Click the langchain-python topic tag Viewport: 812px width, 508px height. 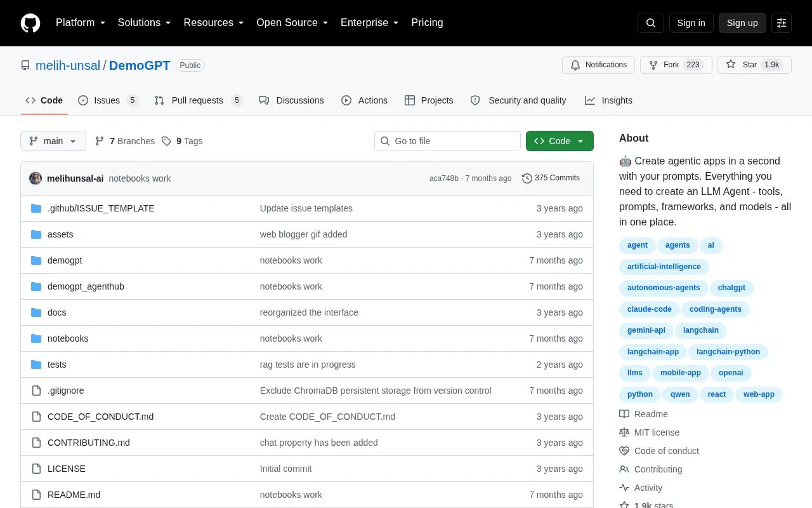(x=728, y=352)
